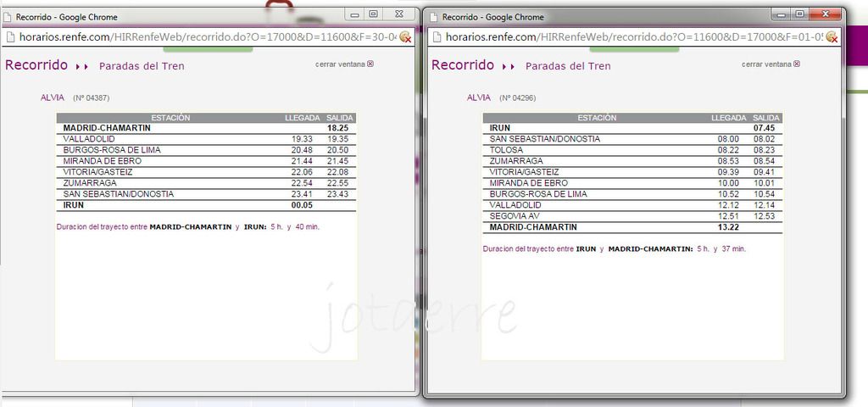The height and width of the screenshot is (407, 868).
Task: Minimize the left Recorrido Chrome window
Action: [x=355, y=14]
